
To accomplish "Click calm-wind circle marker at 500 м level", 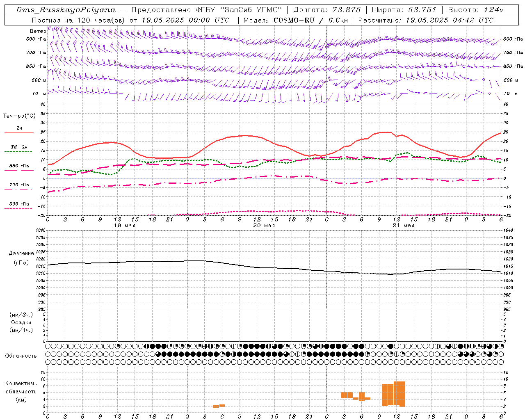I will (484, 80).
